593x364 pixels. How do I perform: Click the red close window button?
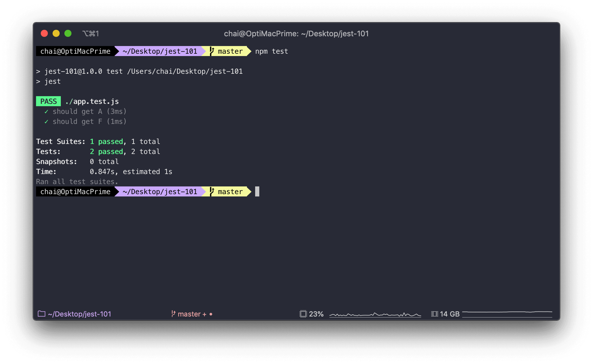[44, 33]
